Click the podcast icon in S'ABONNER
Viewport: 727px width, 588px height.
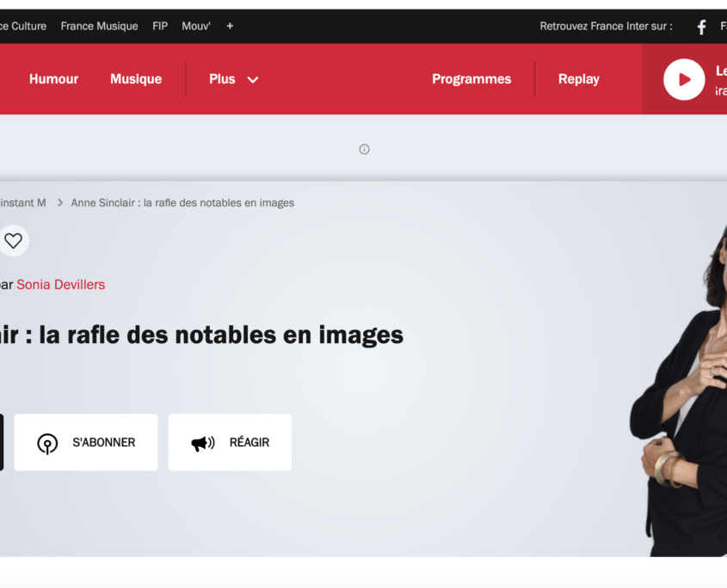click(47, 444)
